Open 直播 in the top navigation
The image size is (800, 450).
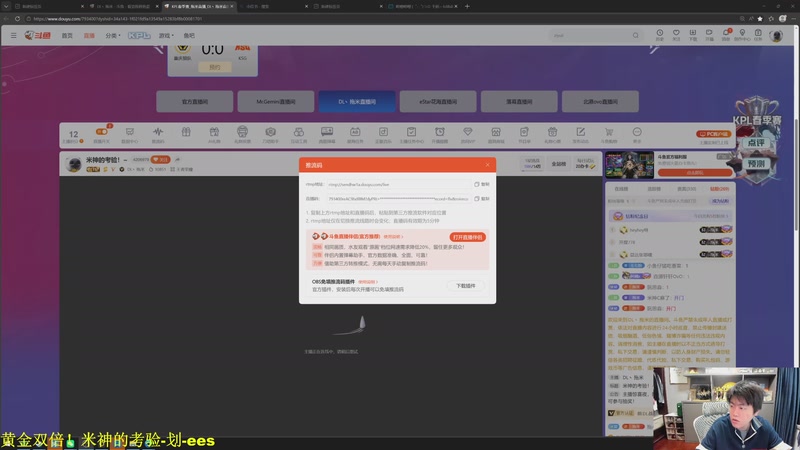click(89, 36)
